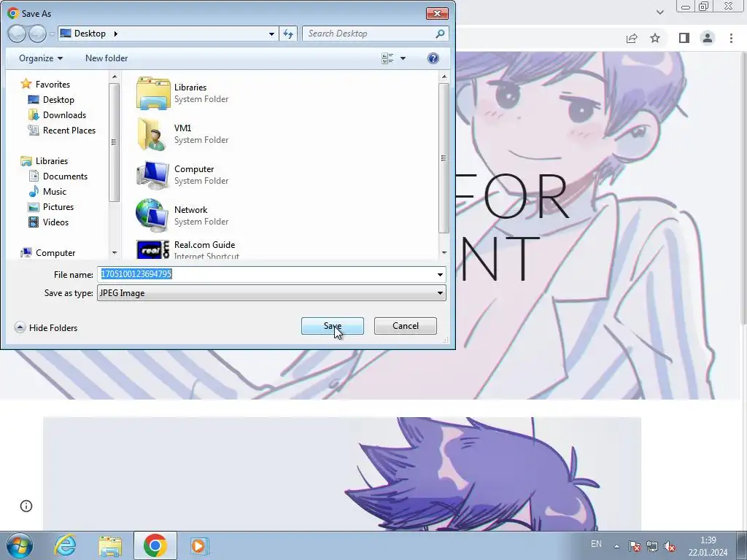Click Chrome's share page icon
The height and width of the screenshot is (560, 747).
pyautogui.click(x=632, y=38)
